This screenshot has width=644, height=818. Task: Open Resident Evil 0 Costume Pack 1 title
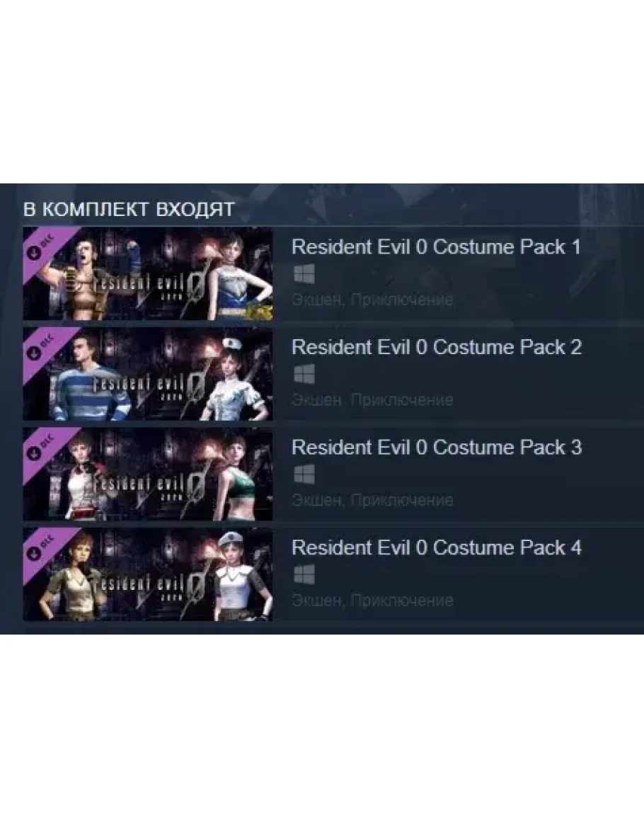tap(436, 246)
